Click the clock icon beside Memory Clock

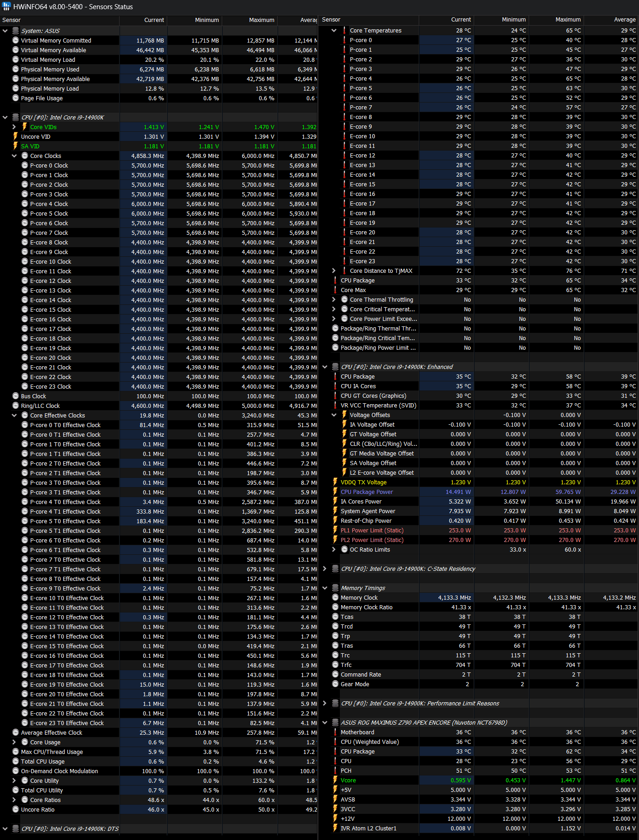tap(335, 597)
